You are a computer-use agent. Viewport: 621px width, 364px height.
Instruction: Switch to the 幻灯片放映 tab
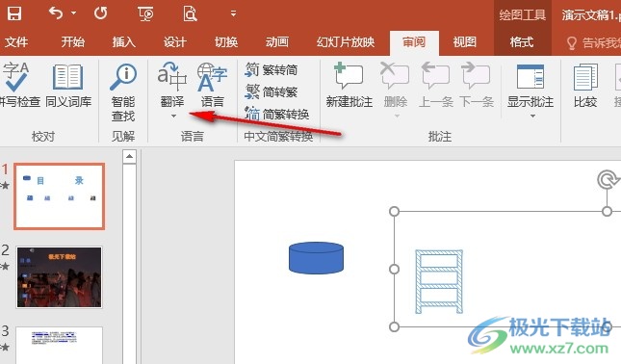click(346, 42)
